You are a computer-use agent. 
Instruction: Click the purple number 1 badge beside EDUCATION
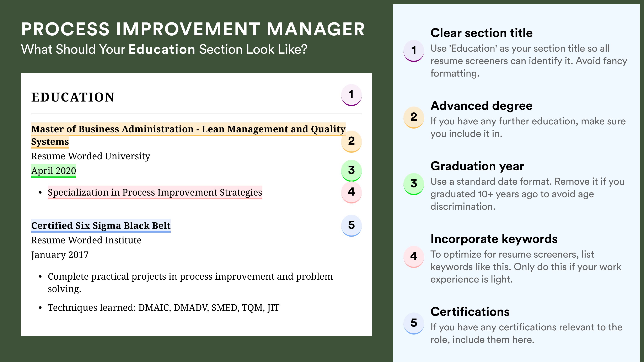coord(351,95)
